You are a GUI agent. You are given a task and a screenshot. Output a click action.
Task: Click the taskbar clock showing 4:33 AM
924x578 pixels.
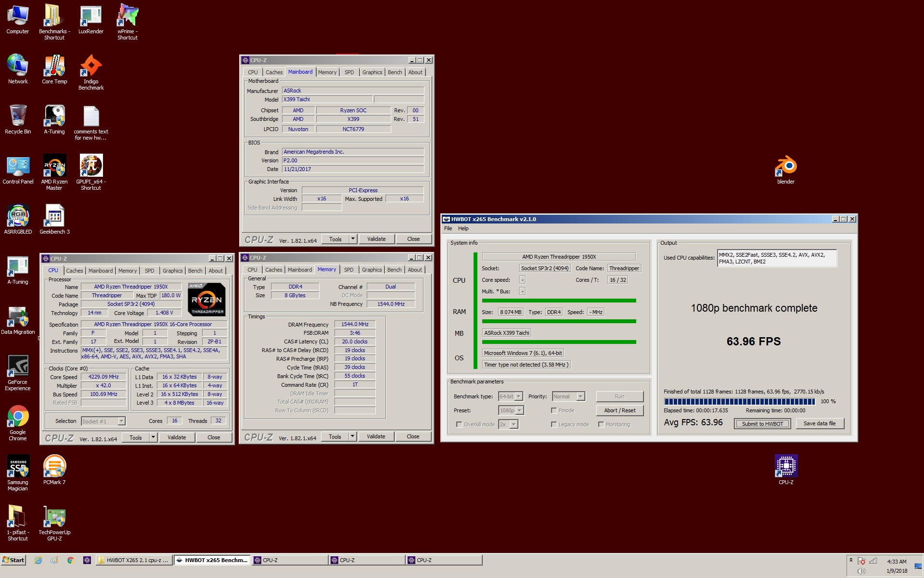click(897, 562)
